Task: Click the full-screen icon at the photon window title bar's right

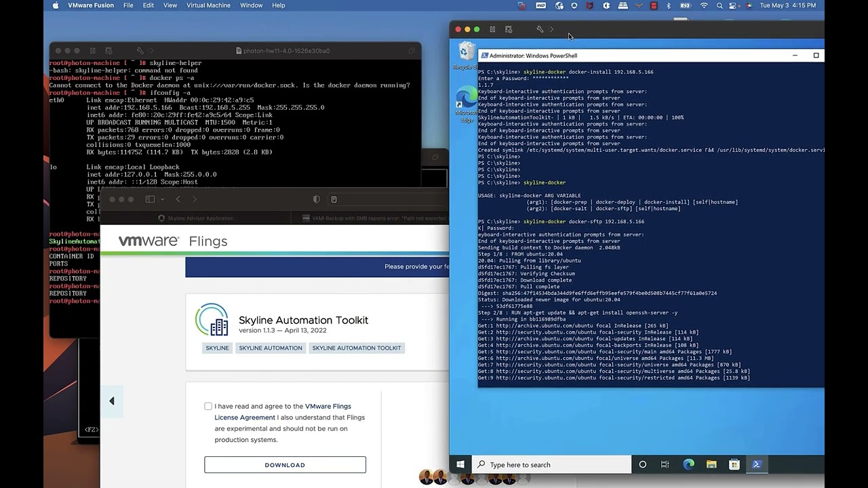Action: [411, 51]
